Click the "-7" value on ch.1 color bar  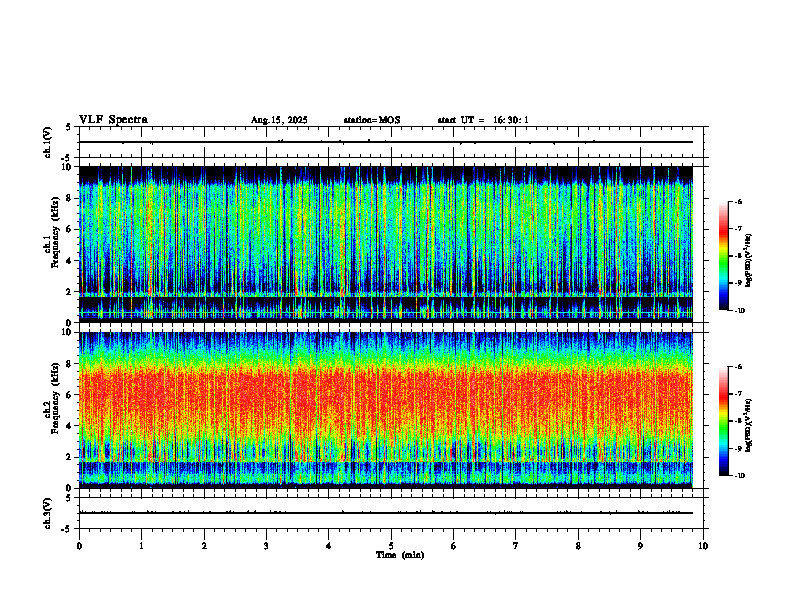click(738, 229)
